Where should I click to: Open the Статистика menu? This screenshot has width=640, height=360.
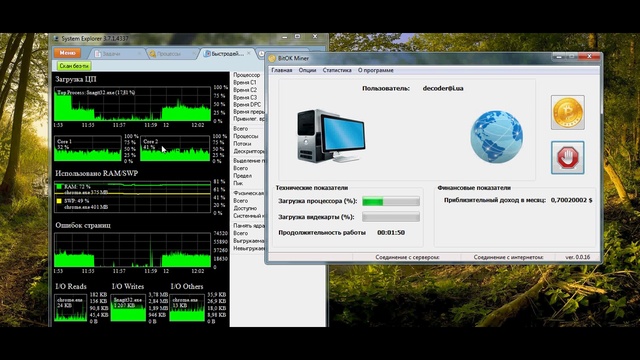pos(337,70)
